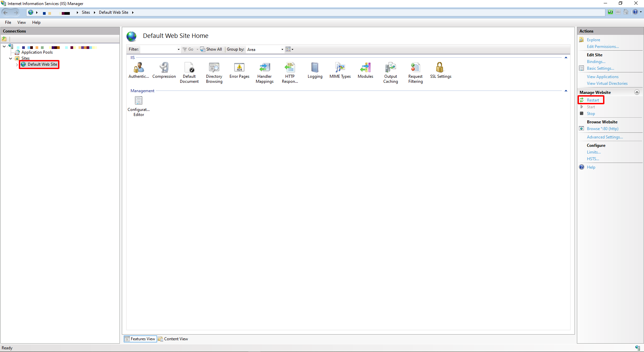Open Advanced Settings... link
Viewport: 644px width, 352px height.
(605, 137)
